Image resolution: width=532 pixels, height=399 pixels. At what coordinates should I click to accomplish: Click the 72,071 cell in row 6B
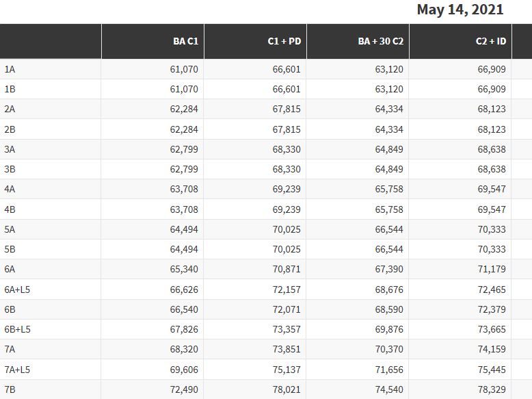pos(287,309)
